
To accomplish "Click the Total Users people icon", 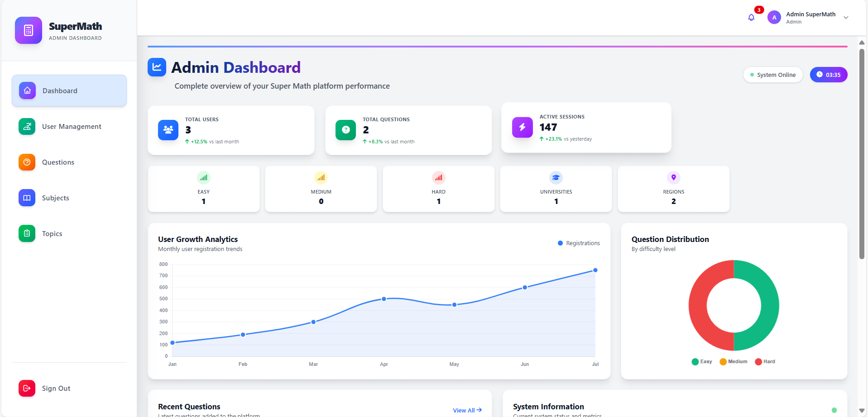I will [168, 130].
